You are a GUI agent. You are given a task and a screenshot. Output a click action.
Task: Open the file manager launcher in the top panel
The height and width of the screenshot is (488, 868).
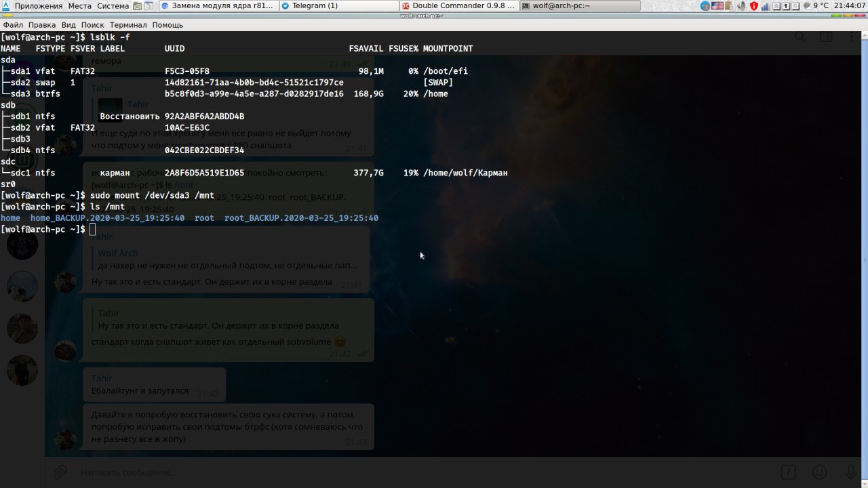[x=138, y=6]
